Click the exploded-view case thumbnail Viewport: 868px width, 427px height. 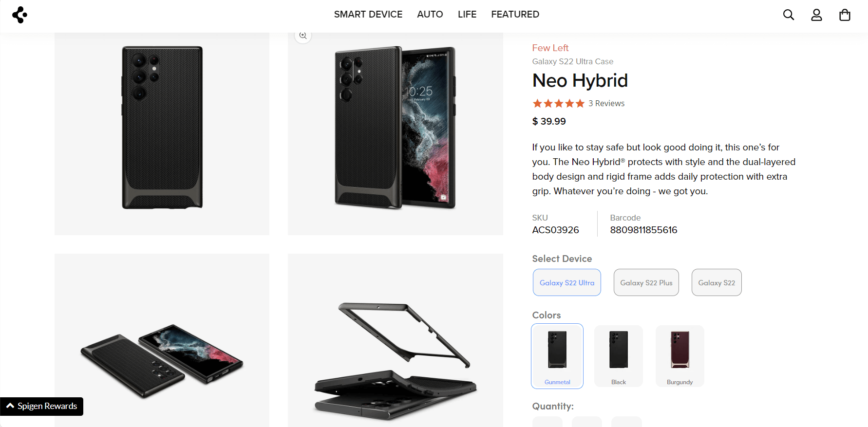[395, 340]
